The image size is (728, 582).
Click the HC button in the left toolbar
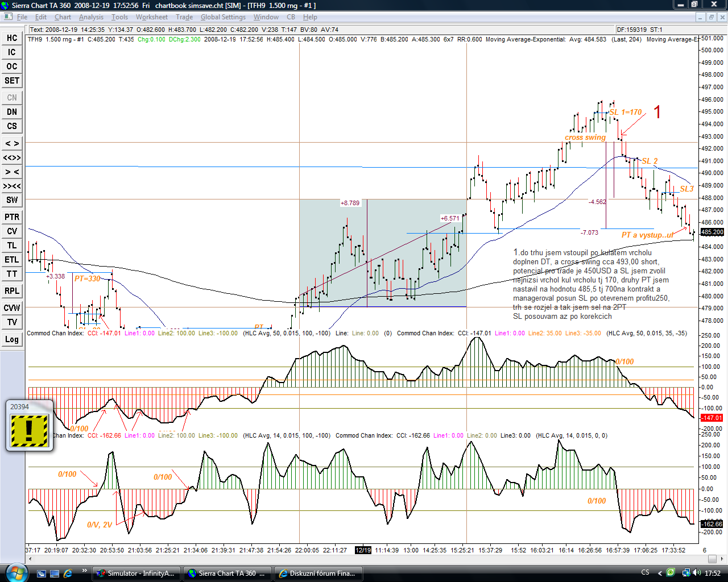12,38
